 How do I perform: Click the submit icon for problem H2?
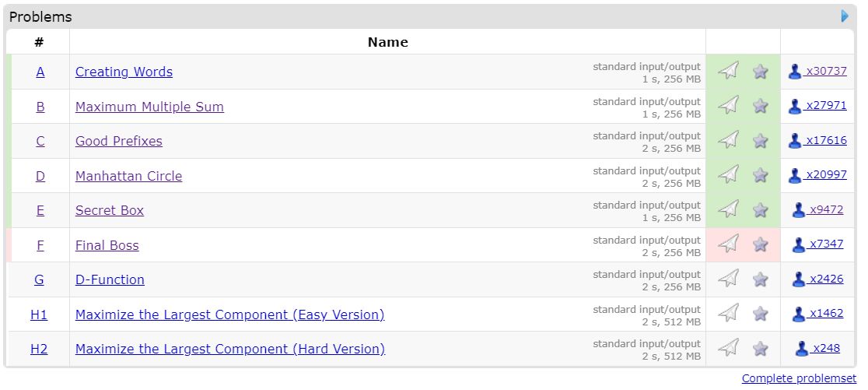729,348
